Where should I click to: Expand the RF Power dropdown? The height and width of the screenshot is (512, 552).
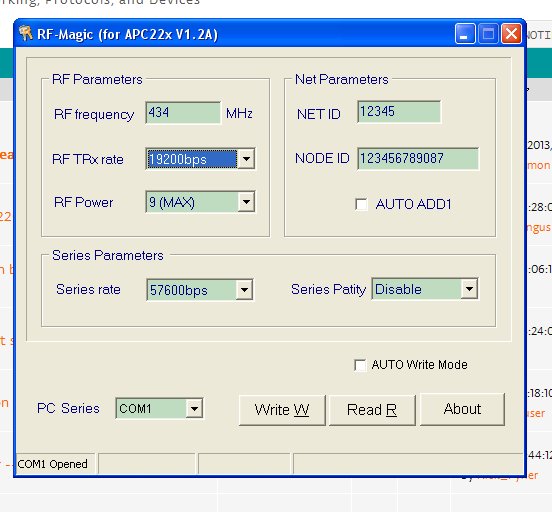click(x=246, y=202)
